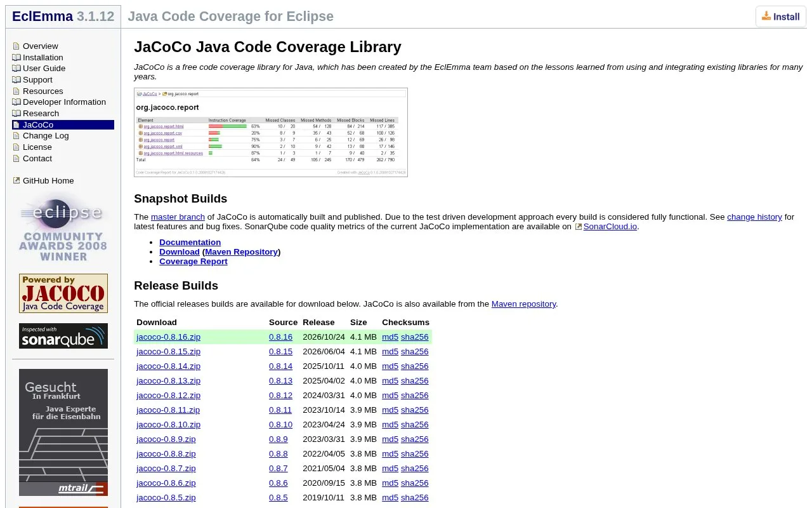
Task: Click the snapshot Download link
Action: pos(180,252)
